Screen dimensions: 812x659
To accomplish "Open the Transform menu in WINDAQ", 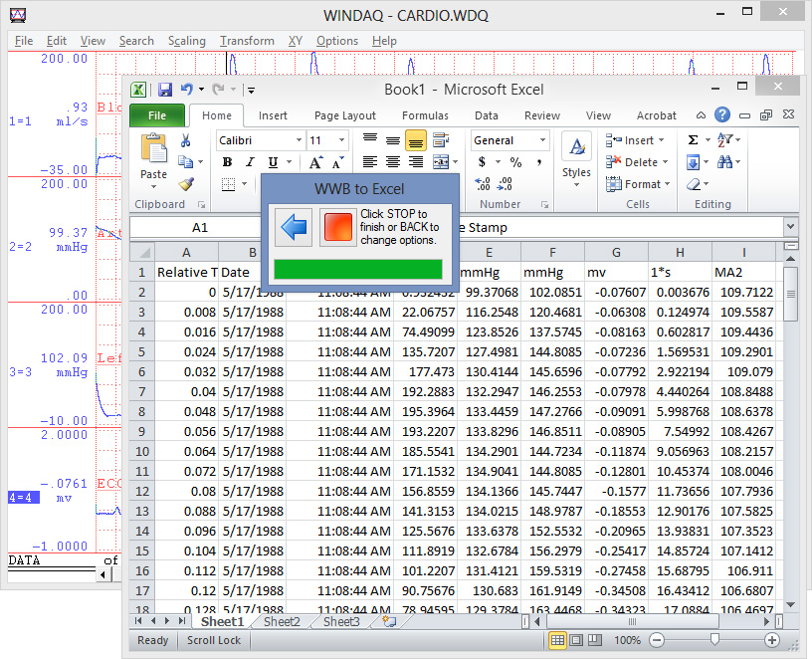I will tap(247, 41).
